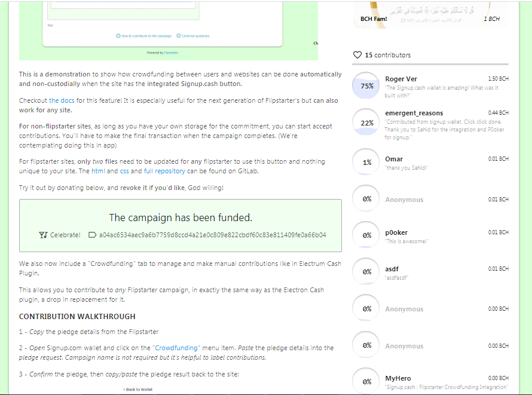Click the funded transaction hash a04ac653...
Viewport: 532px width, 395px height.
(x=212, y=235)
